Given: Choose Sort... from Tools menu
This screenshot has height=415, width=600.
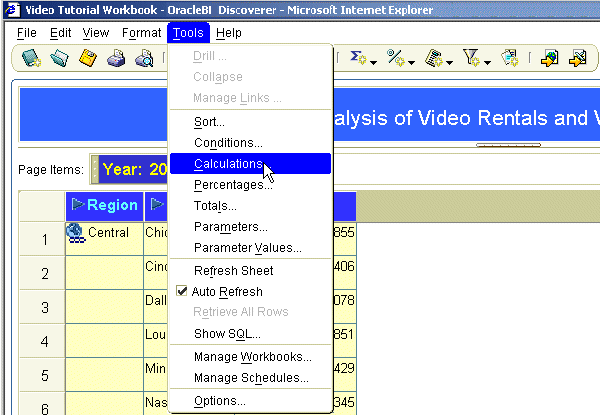Looking at the screenshot, I should pyautogui.click(x=250, y=122).
